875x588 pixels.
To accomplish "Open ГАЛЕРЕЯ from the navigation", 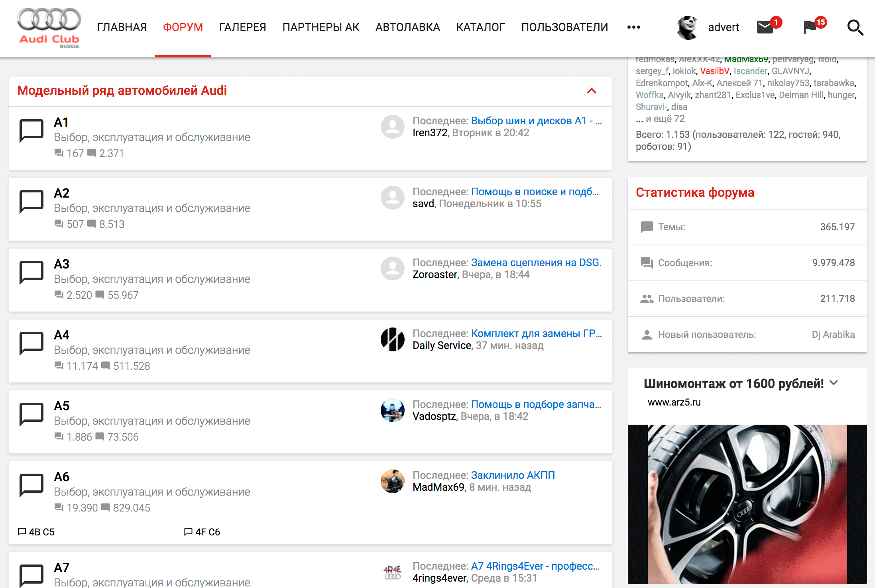I will [x=243, y=27].
